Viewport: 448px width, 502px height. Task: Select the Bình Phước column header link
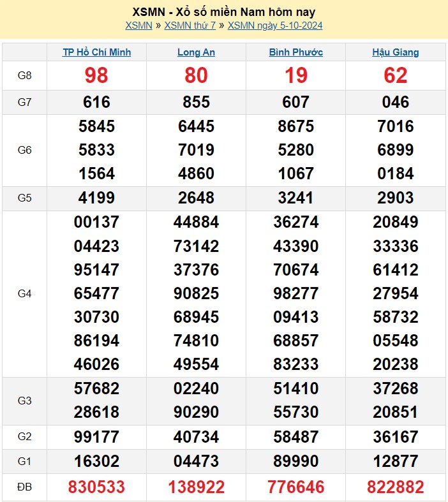[295, 52]
